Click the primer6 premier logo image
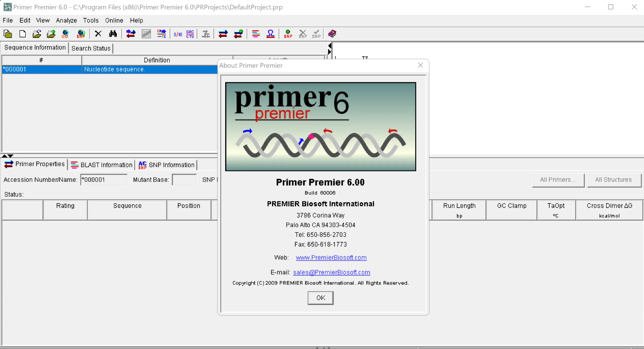Viewport: 644px width, 349px height. [x=321, y=127]
